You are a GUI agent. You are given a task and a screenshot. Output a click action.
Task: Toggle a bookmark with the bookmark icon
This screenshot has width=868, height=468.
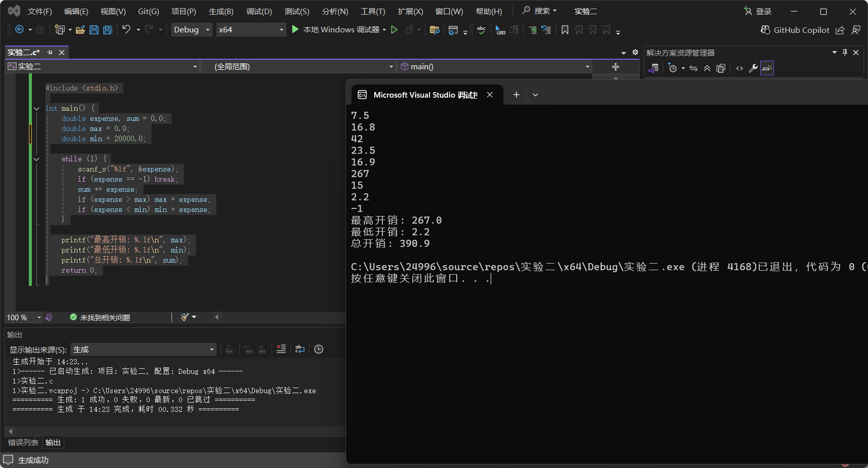click(565, 30)
